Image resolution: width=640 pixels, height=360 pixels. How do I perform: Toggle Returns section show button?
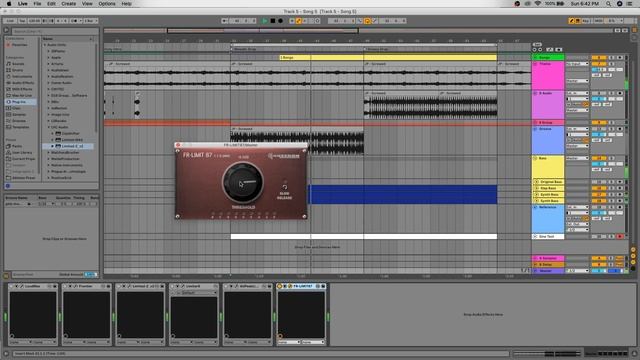tap(633, 256)
